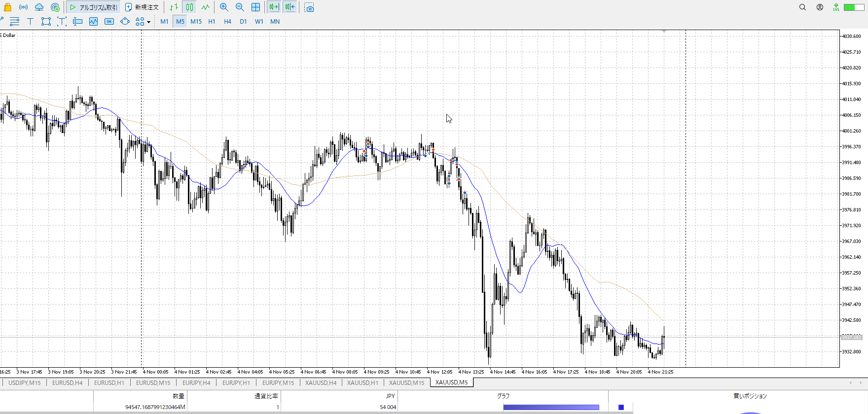Click the アルゴリズム取引 button
This screenshot has height=414, width=868.
[x=94, y=7]
